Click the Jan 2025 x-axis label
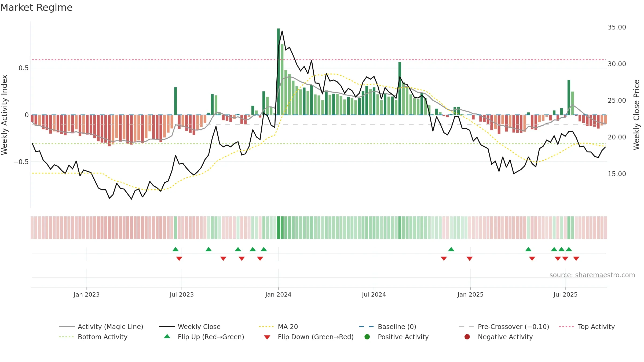 pos(470,295)
